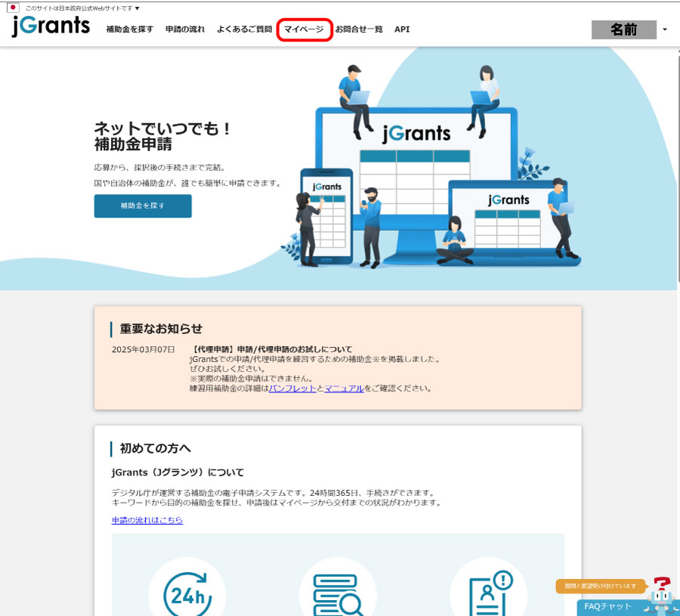Expand the official government website notice

pyautogui.click(x=82, y=8)
